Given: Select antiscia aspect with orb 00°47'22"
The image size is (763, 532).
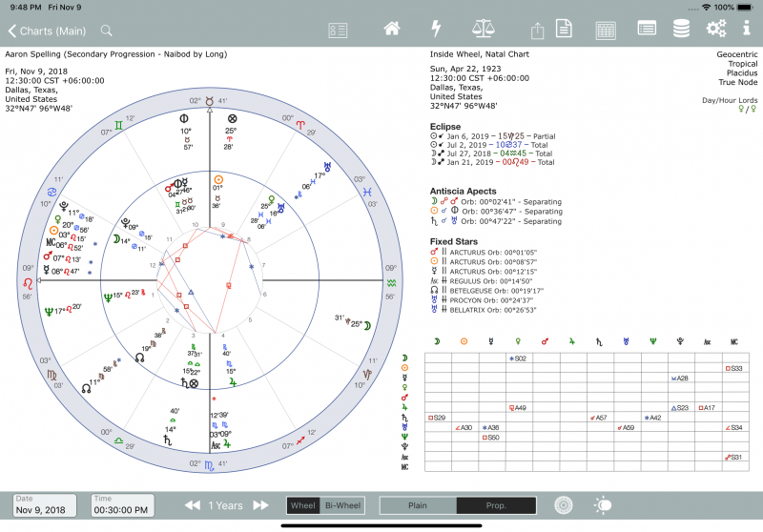Looking at the screenshot, I should [x=496, y=221].
